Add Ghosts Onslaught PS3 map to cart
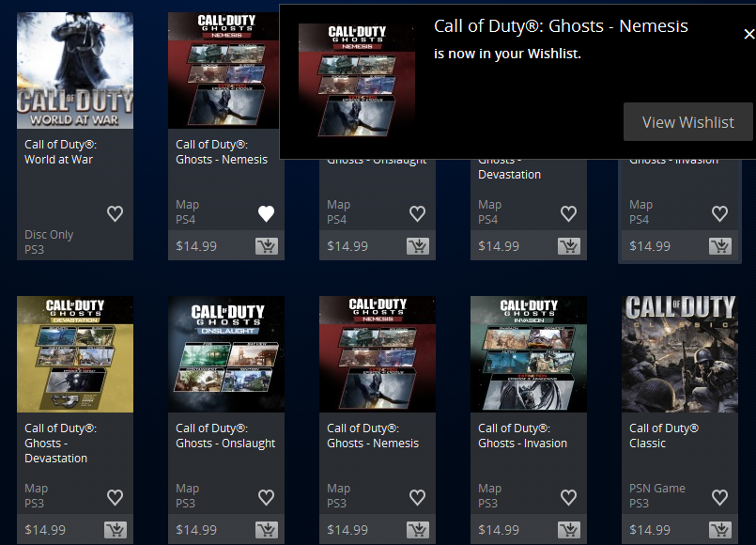Image resolution: width=756 pixels, height=545 pixels. pos(267,530)
